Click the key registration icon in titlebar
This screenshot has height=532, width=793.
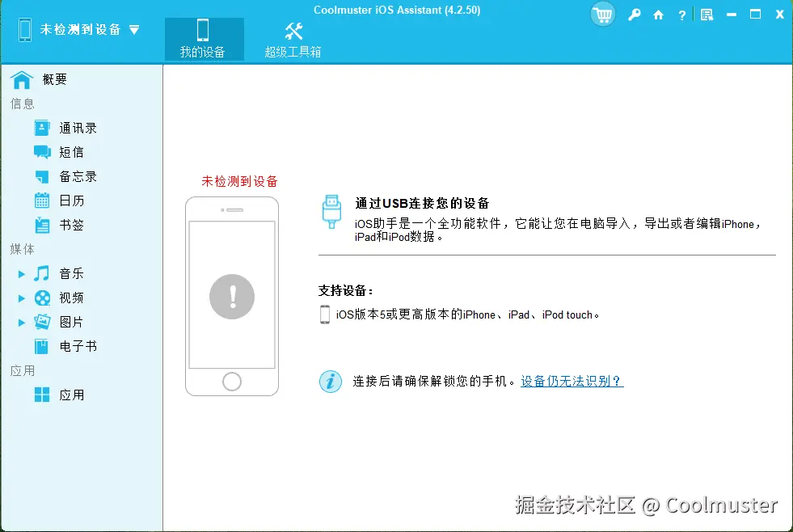point(634,14)
